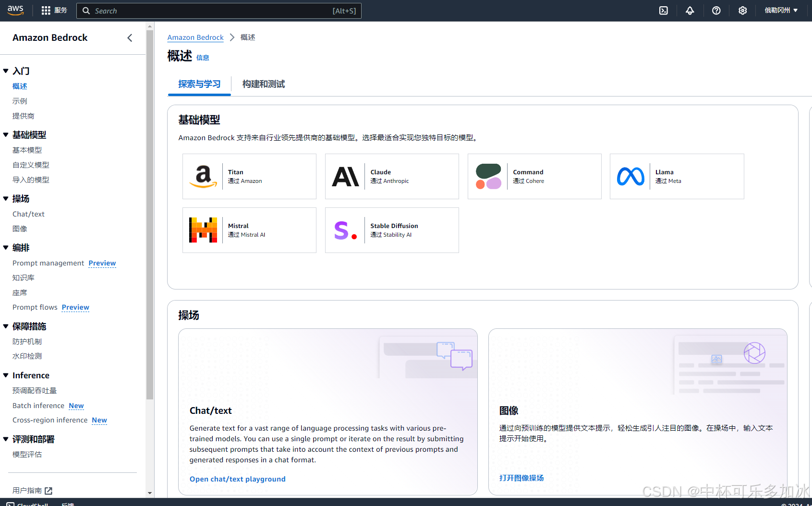Click the Cohere logo on Command card

tap(488, 177)
